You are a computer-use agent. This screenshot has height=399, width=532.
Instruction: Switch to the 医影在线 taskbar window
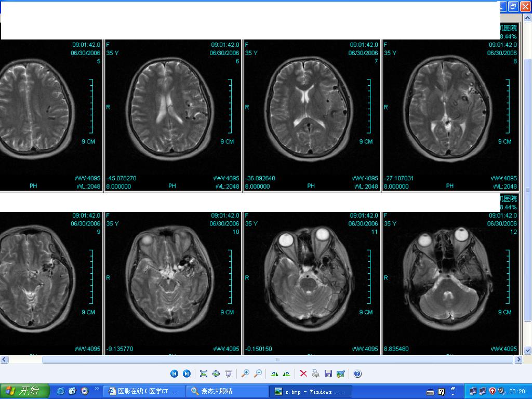(144, 391)
